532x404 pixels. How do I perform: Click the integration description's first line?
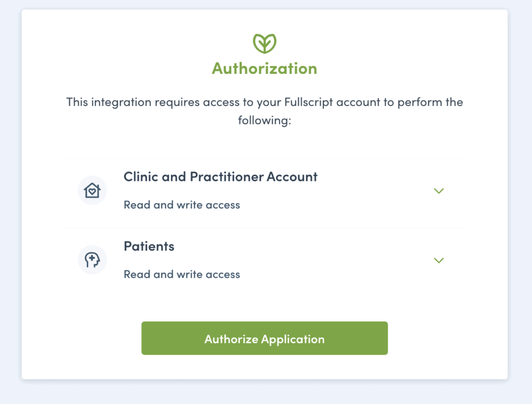(x=264, y=102)
